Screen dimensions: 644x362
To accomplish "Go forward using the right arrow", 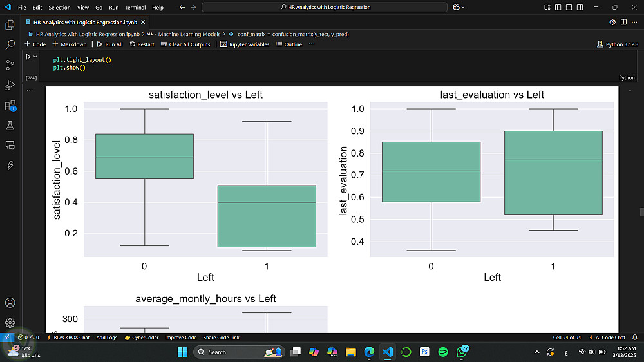I will pos(193,7).
